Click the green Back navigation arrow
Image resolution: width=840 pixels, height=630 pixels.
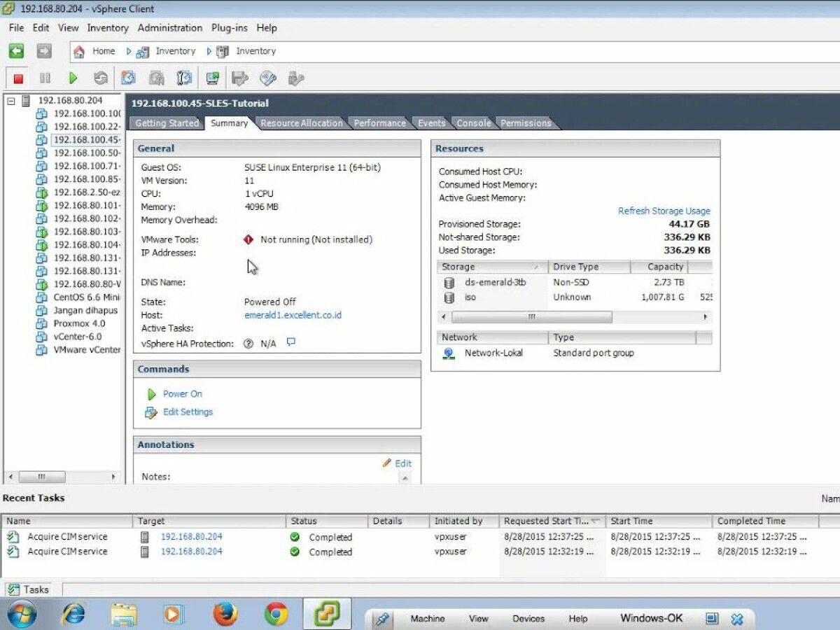tap(16, 51)
